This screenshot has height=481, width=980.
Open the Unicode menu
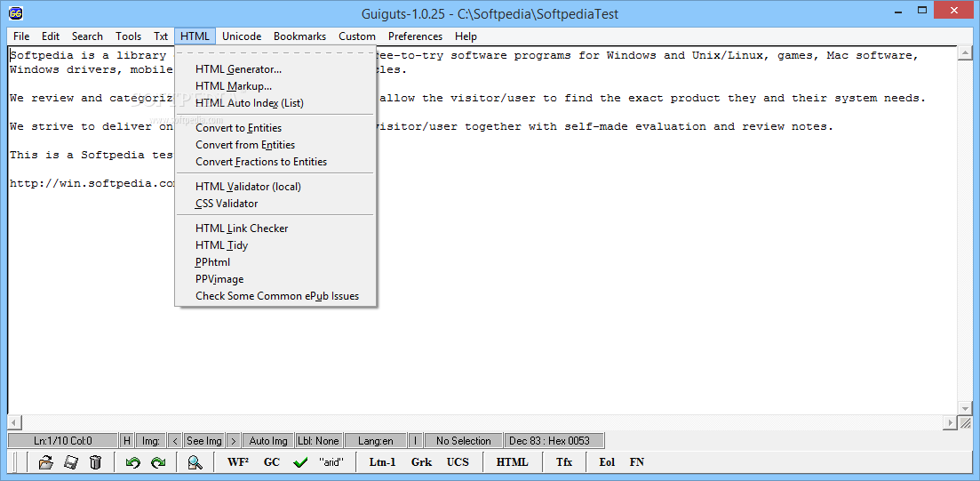tap(242, 36)
